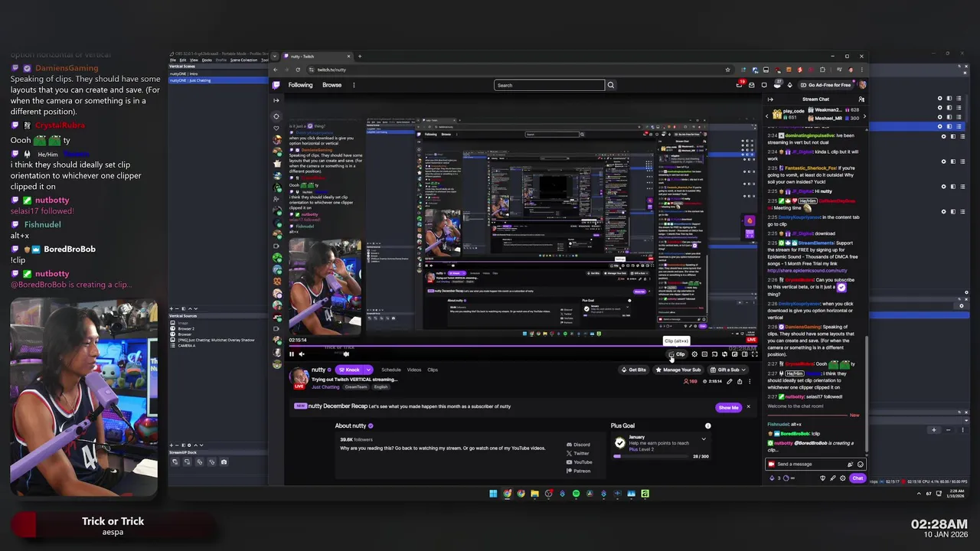Viewport: 980px width, 551px height.
Task: Click the share icon under the player
Action: click(x=740, y=381)
